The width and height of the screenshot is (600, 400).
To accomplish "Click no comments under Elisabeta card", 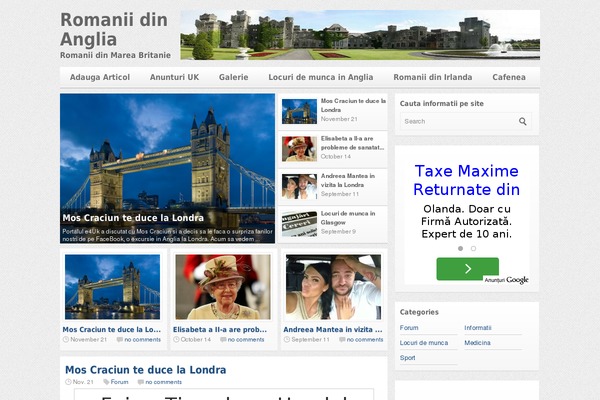I will [x=246, y=340].
